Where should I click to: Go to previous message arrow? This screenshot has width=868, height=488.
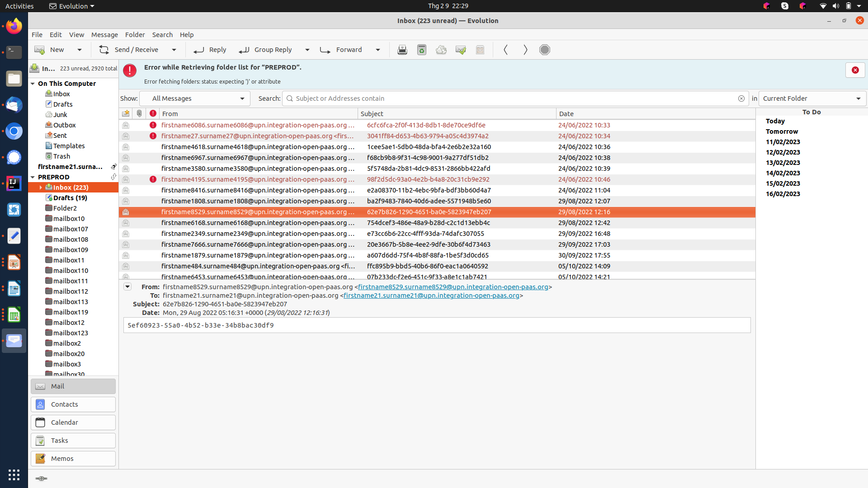(x=505, y=50)
